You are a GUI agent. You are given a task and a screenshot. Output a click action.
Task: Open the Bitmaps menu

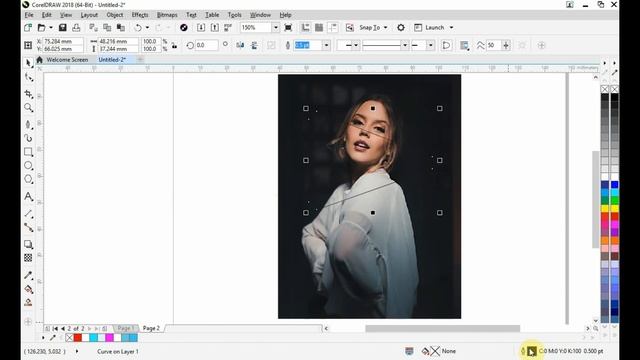coord(167,15)
